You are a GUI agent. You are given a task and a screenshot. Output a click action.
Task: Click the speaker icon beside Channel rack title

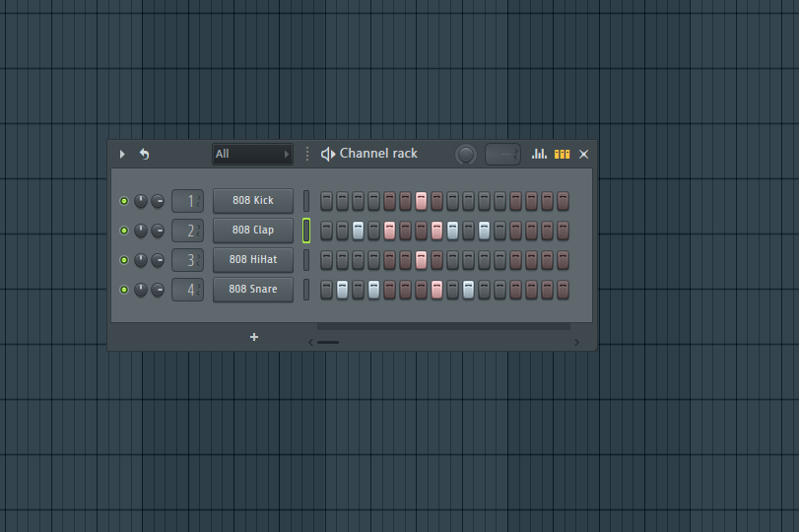point(328,154)
